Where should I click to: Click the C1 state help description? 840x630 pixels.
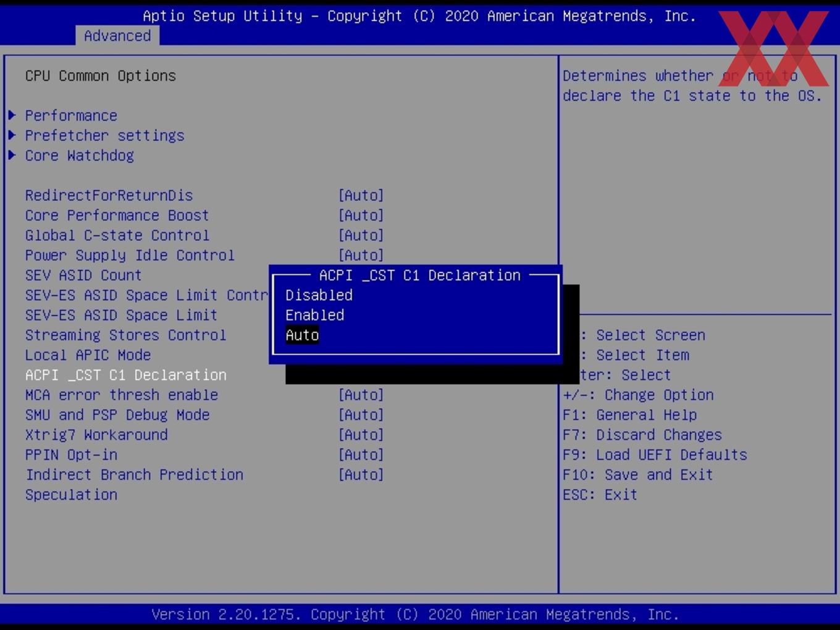(692, 85)
